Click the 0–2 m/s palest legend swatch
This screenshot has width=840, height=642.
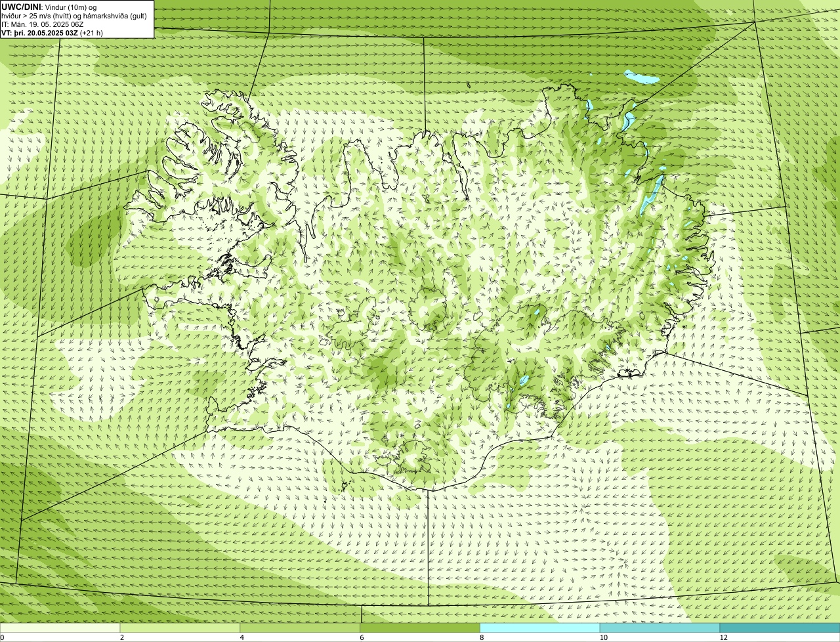(60, 628)
